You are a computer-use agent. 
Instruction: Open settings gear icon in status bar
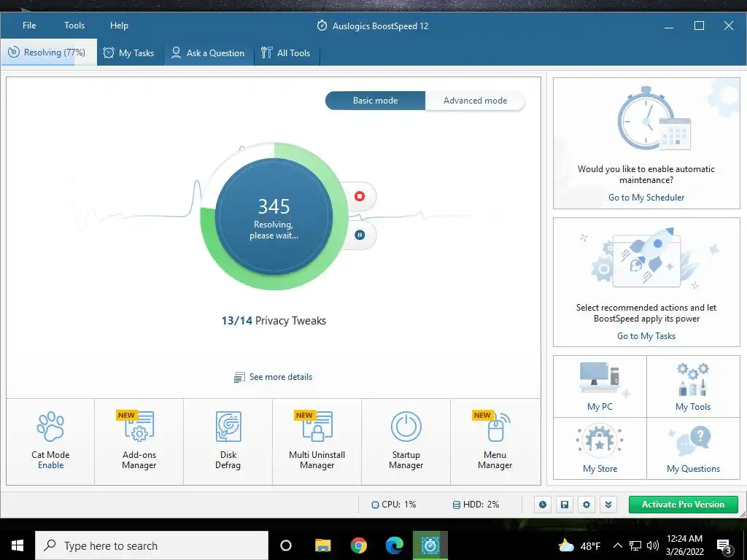587,505
